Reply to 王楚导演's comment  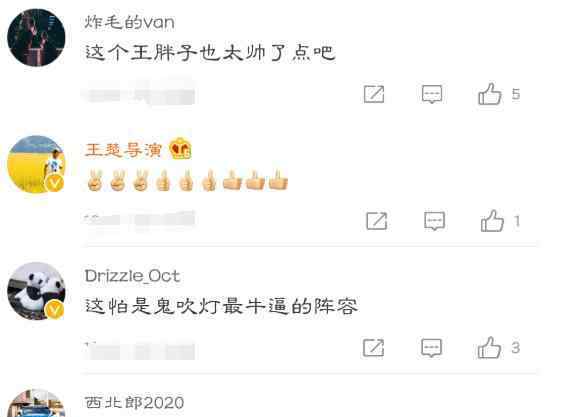(x=434, y=221)
